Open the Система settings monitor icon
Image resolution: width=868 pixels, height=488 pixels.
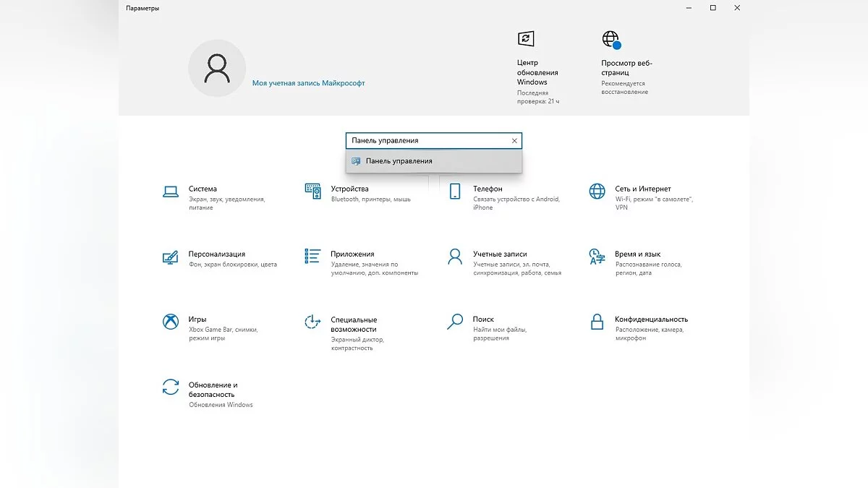click(170, 192)
